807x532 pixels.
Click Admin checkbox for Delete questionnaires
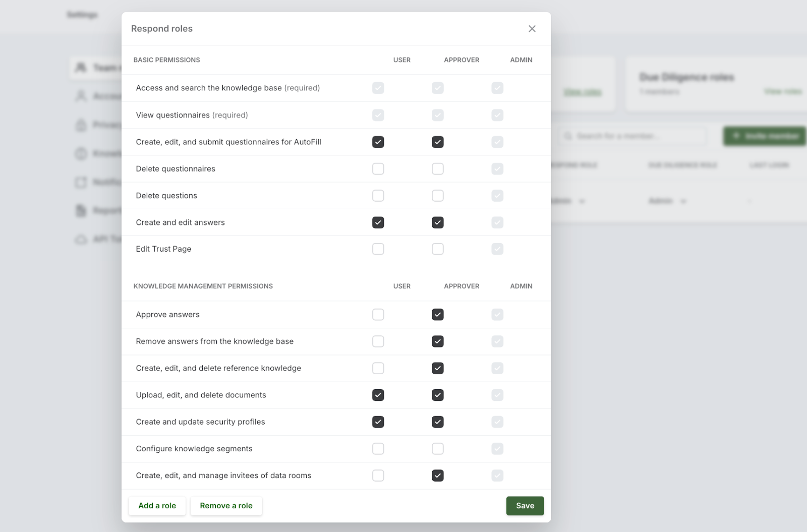tap(497, 168)
